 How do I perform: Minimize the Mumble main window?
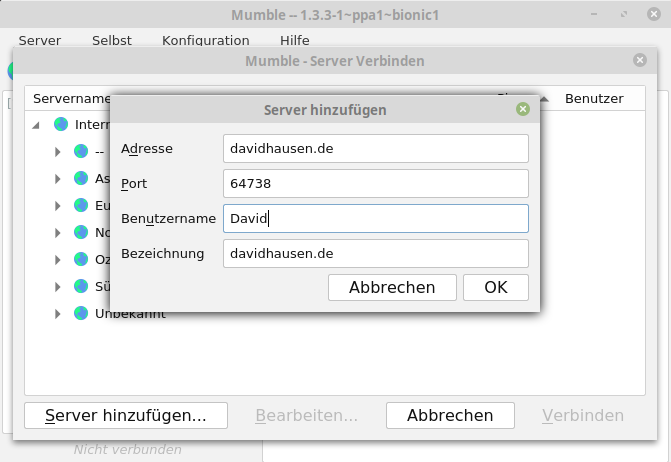[x=594, y=14]
